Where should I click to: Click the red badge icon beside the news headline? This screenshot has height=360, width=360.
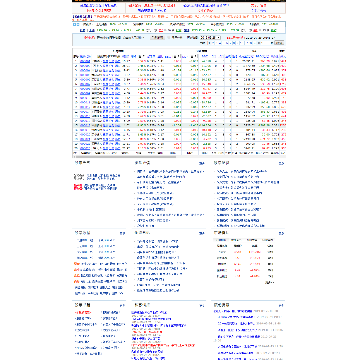pos(77,187)
